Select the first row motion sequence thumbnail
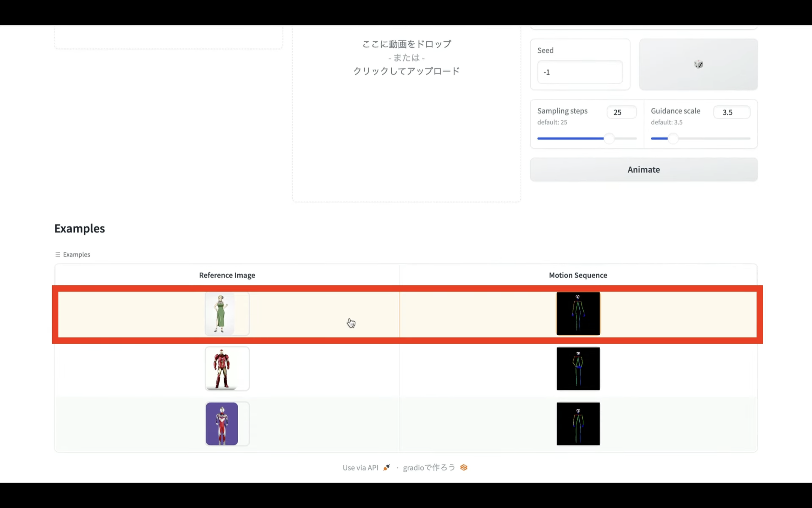Image resolution: width=812 pixels, height=508 pixels. click(578, 314)
